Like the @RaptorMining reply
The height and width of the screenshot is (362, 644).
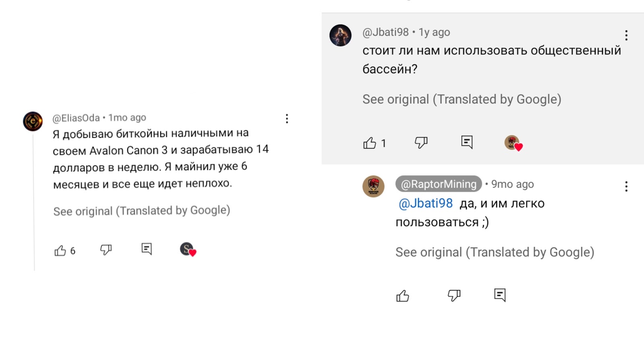coord(402,296)
